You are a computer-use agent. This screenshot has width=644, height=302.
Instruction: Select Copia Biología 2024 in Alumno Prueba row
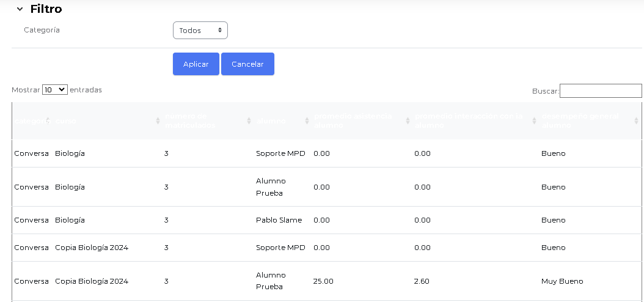pos(91,281)
